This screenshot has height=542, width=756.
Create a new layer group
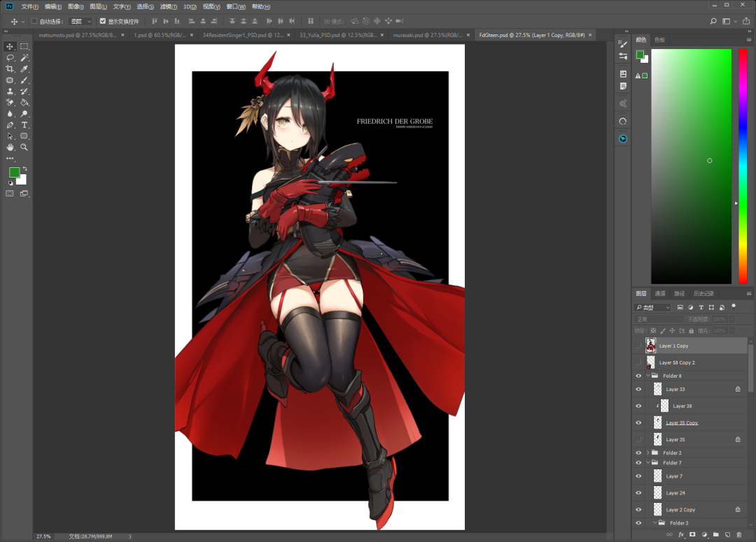tap(715, 535)
